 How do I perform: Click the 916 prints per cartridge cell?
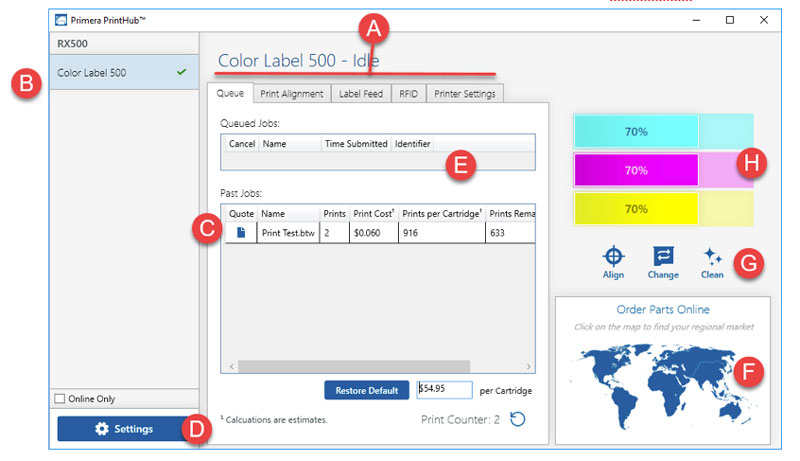442,233
